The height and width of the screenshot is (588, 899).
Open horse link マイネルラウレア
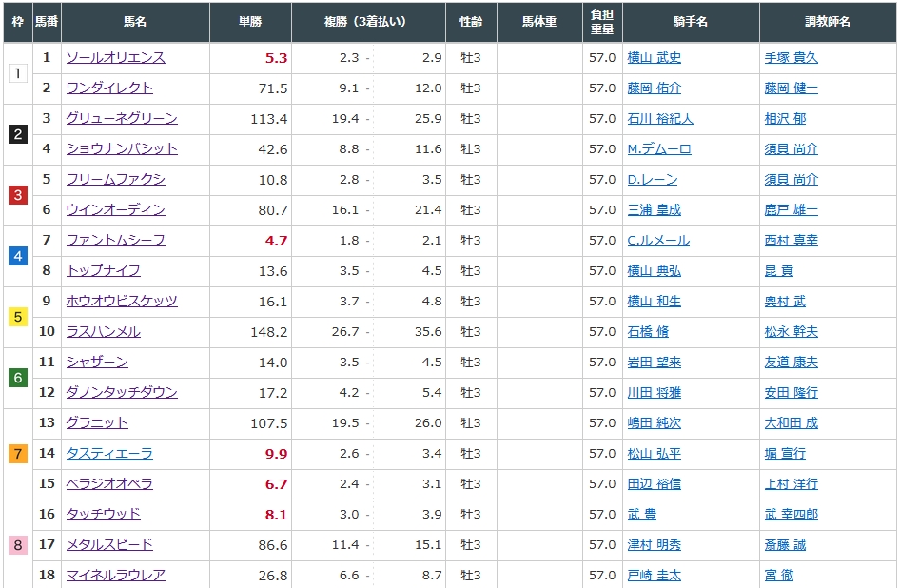click(x=115, y=576)
